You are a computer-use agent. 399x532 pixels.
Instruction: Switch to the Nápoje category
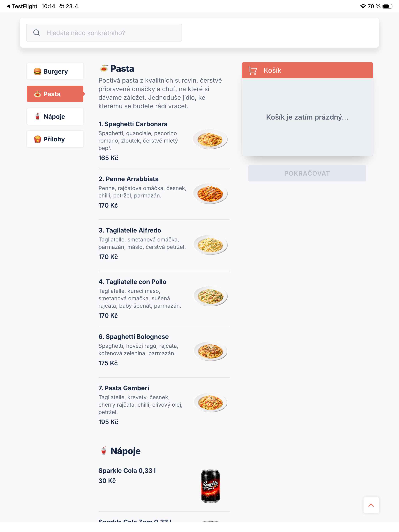[55, 117]
